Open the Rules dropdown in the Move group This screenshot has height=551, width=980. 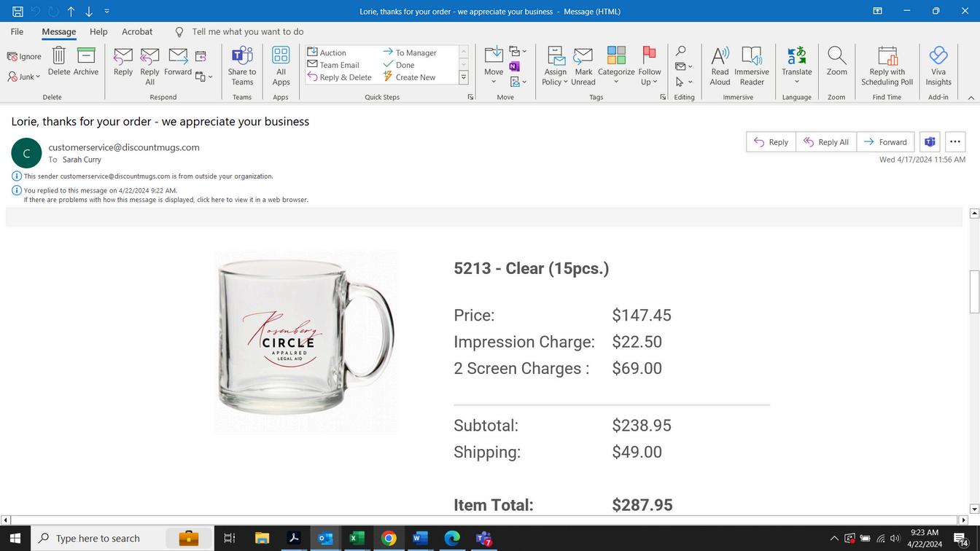[518, 82]
